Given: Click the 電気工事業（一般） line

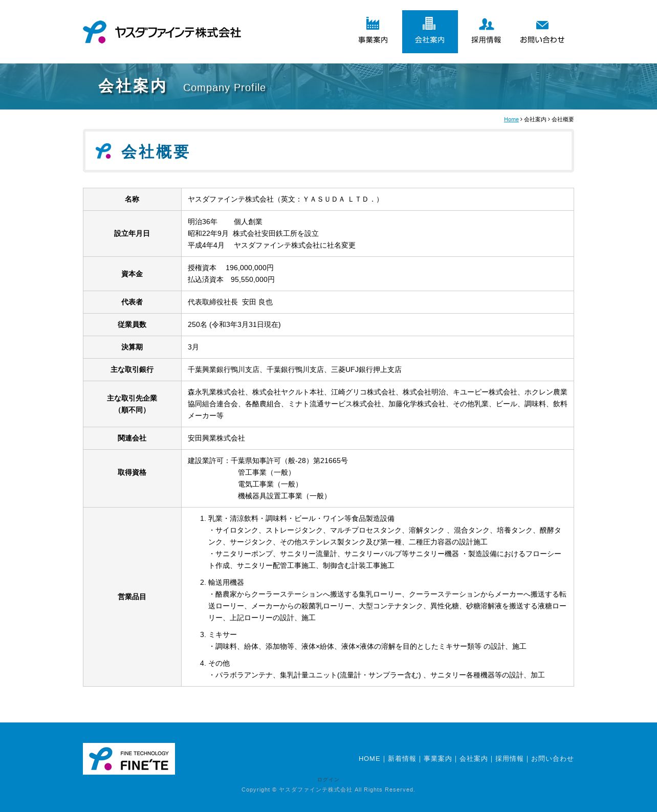Looking at the screenshot, I should 270,485.
